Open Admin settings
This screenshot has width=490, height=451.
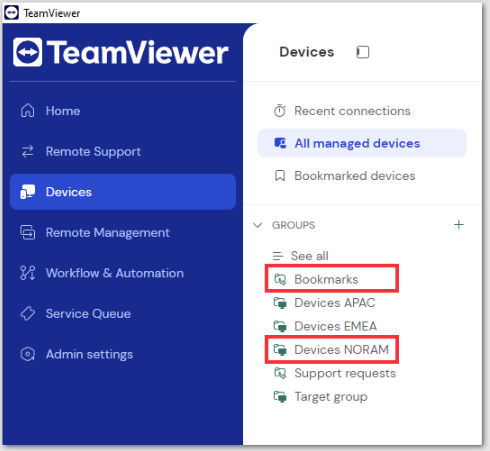coord(123,354)
